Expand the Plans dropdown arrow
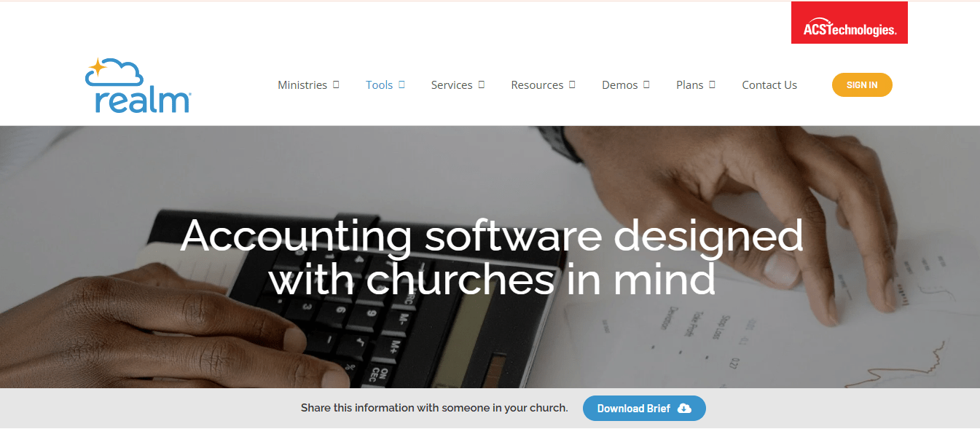Screen dimensions: 980x429 712,84
